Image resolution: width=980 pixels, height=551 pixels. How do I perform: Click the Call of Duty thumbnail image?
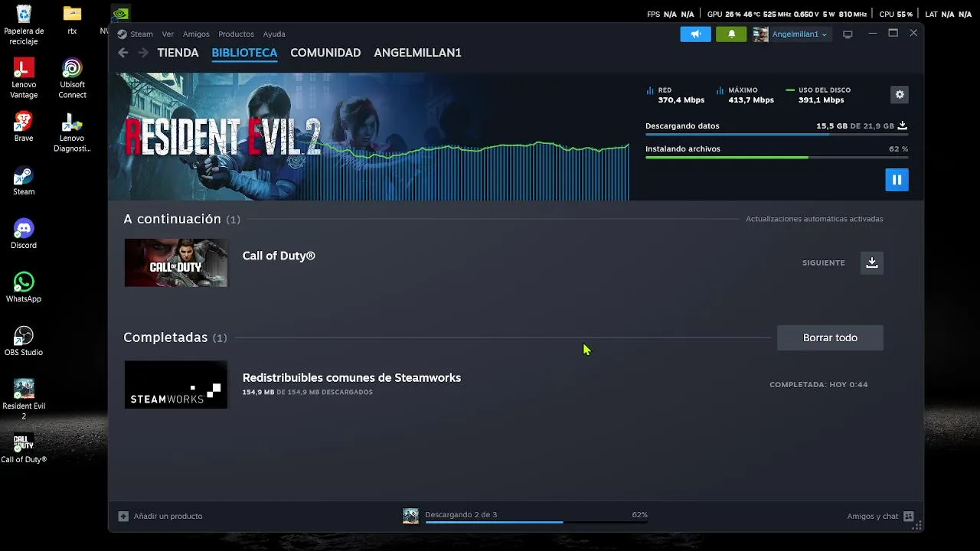pos(176,262)
